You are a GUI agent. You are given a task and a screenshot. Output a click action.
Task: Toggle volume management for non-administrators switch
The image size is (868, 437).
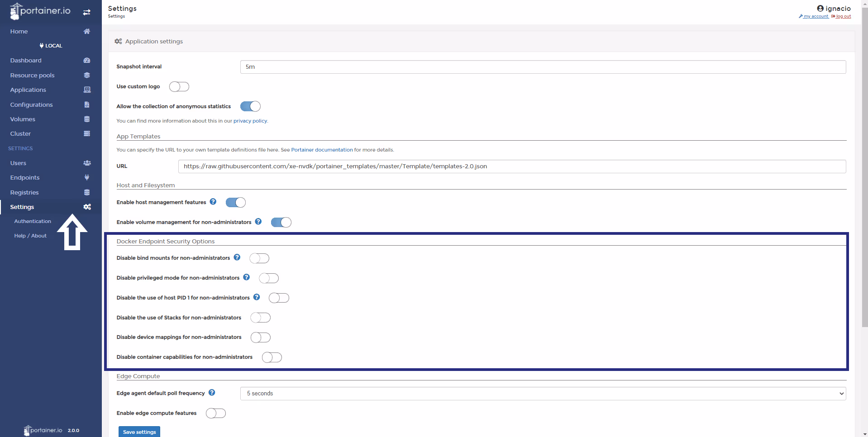click(281, 222)
